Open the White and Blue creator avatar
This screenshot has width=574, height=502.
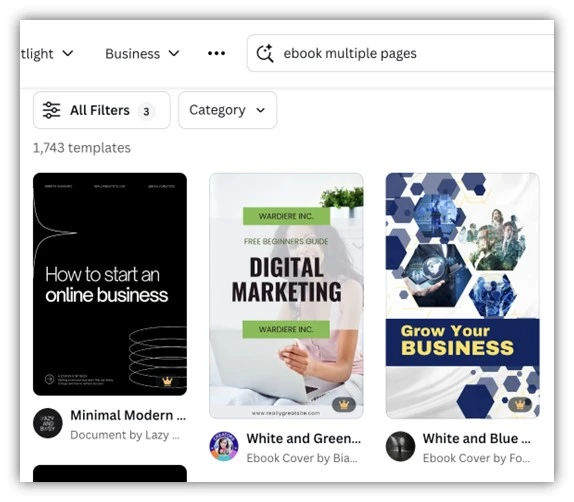tap(400, 446)
